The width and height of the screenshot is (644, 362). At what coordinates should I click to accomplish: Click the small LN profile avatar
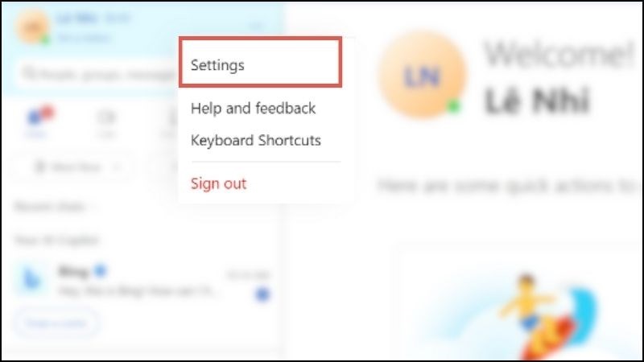tap(32, 27)
